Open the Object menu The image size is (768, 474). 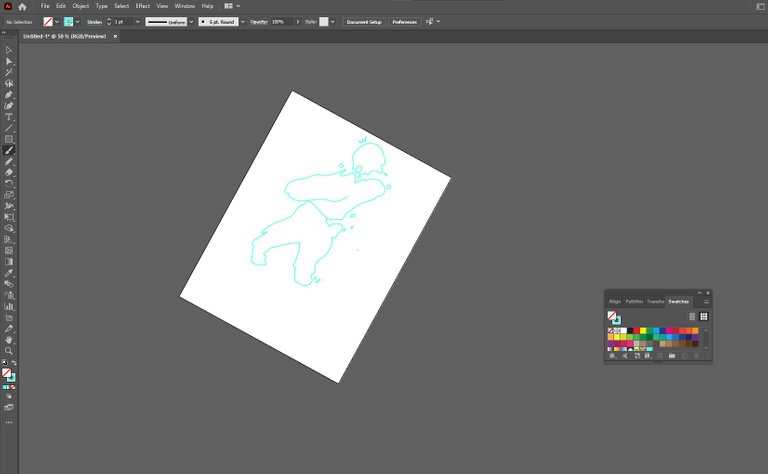pos(81,6)
